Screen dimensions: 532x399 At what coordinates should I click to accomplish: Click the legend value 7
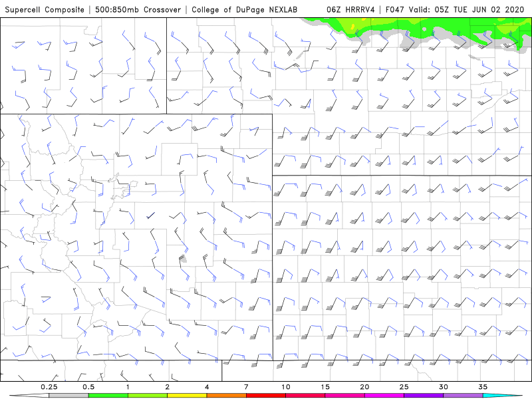[x=246, y=387]
